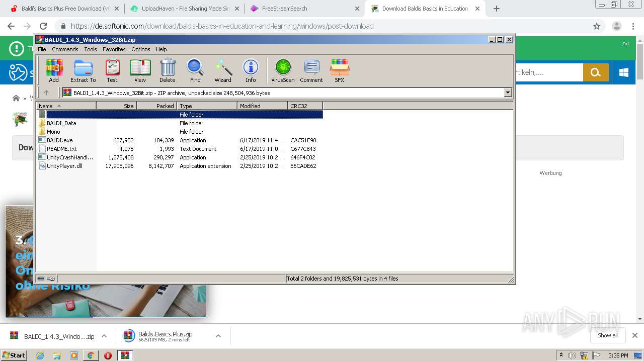Add an archive Comment

[311, 71]
